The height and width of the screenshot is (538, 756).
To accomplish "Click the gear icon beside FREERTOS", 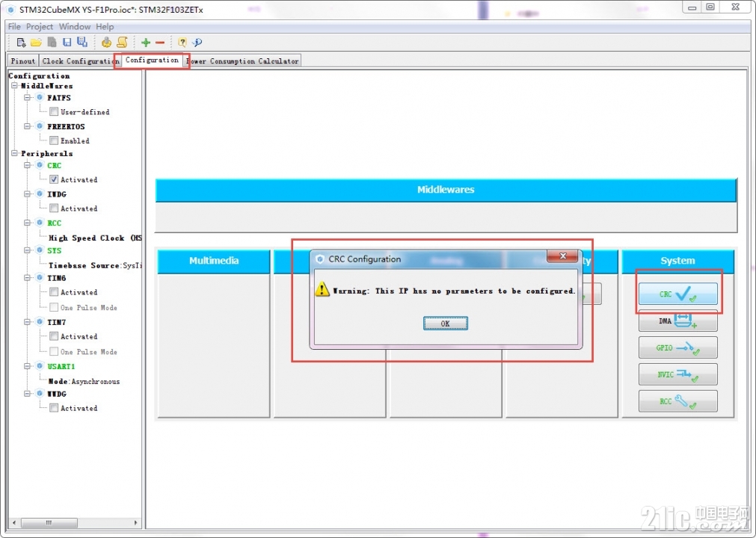I will click(x=40, y=126).
